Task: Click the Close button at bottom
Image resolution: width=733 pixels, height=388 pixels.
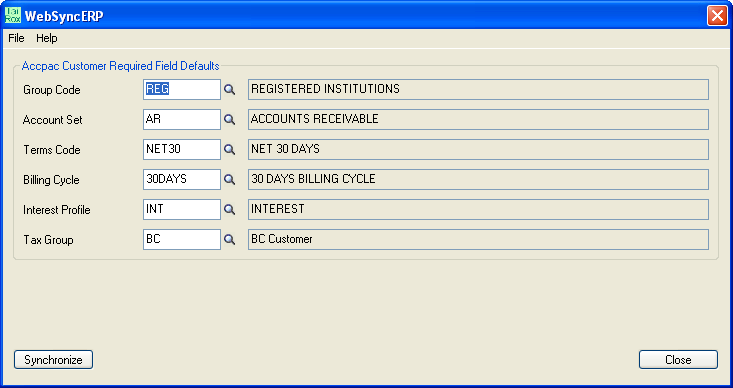Action: click(678, 359)
